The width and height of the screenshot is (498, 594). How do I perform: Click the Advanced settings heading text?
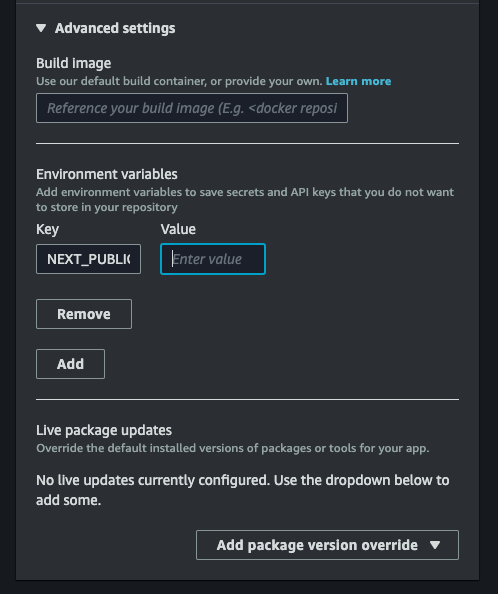point(115,28)
